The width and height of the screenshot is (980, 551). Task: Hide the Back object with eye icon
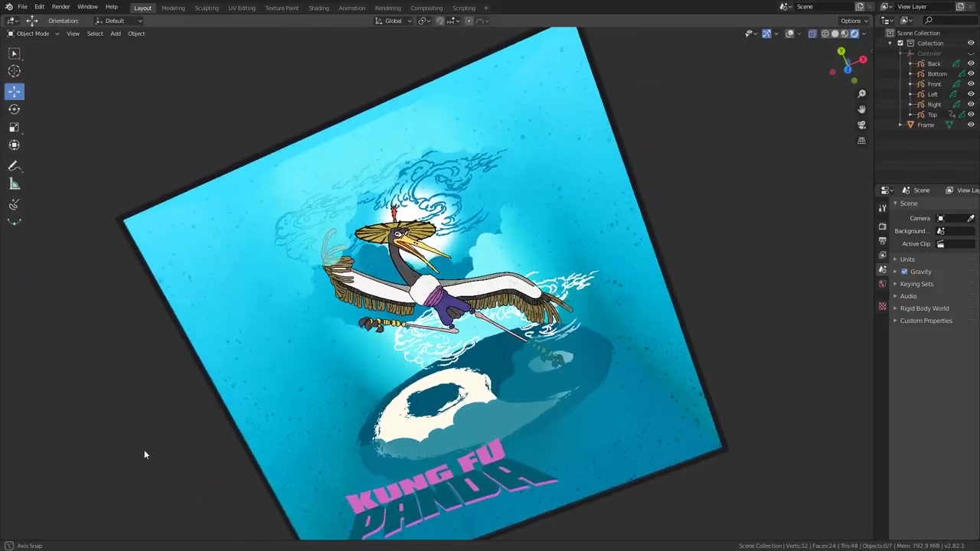(x=971, y=64)
